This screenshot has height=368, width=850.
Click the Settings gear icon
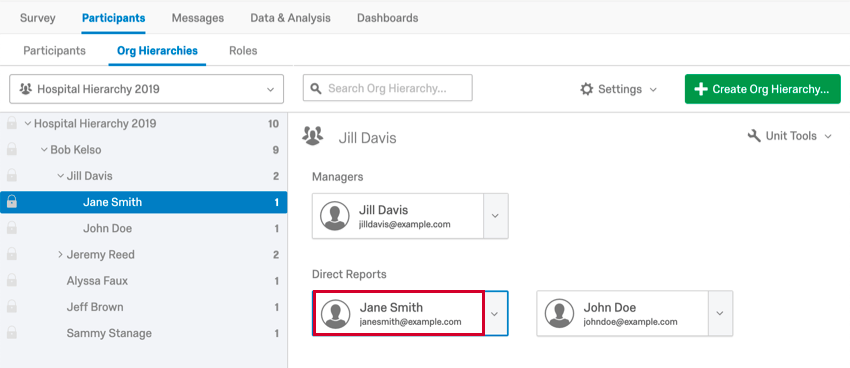587,89
